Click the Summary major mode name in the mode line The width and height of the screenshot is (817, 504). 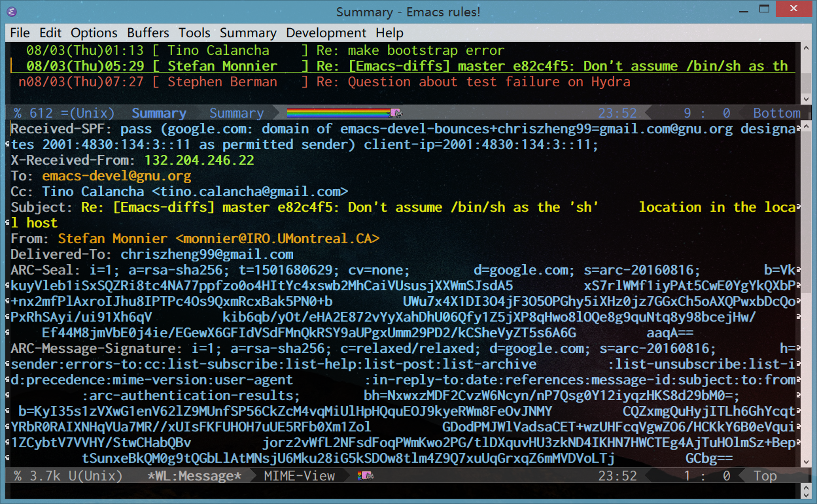pyautogui.click(x=236, y=112)
